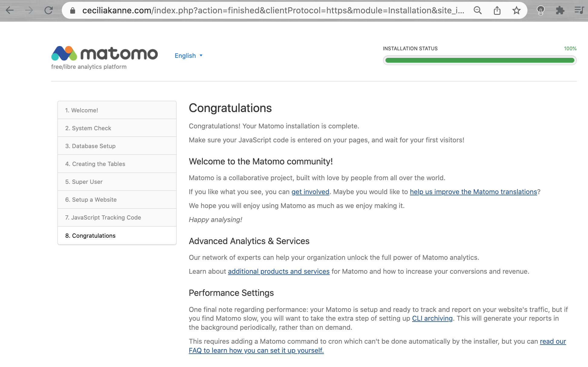
Task: Open the English language dropdown
Action: [x=188, y=56]
